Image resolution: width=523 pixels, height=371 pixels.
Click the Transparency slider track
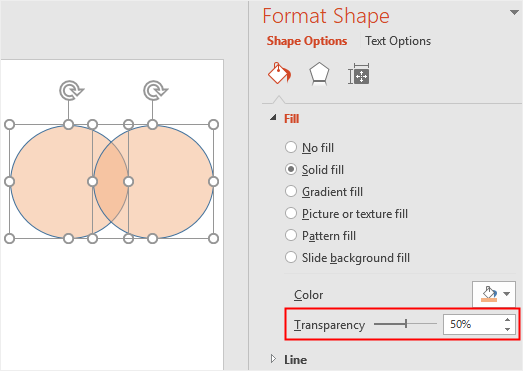405,324
